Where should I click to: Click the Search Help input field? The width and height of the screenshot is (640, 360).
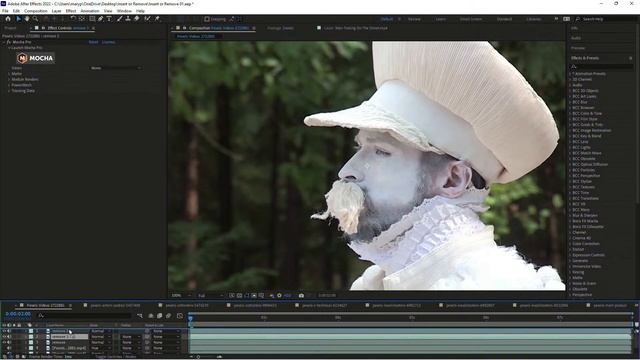click(x=607, y=19)
